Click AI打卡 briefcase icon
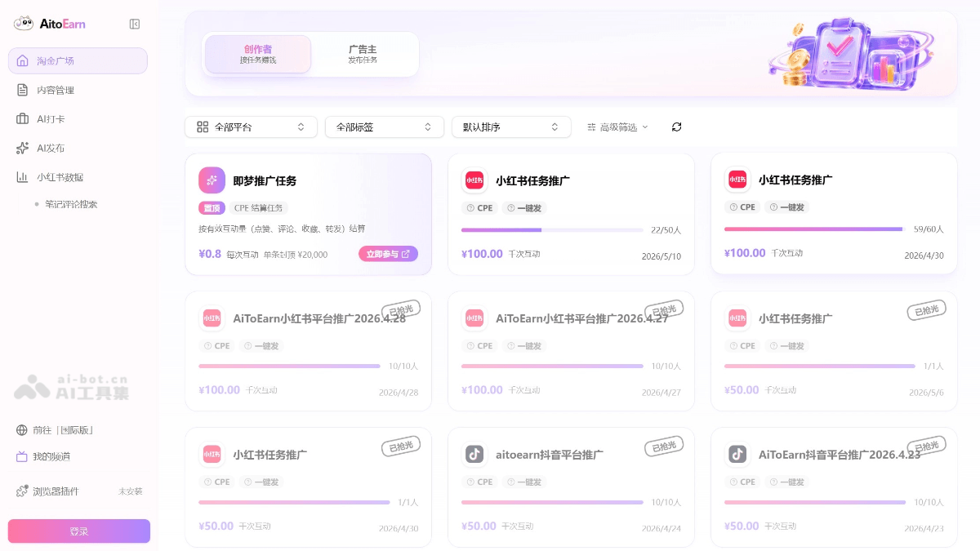This screenshot has height=551, width=980. tap(22, 119)
